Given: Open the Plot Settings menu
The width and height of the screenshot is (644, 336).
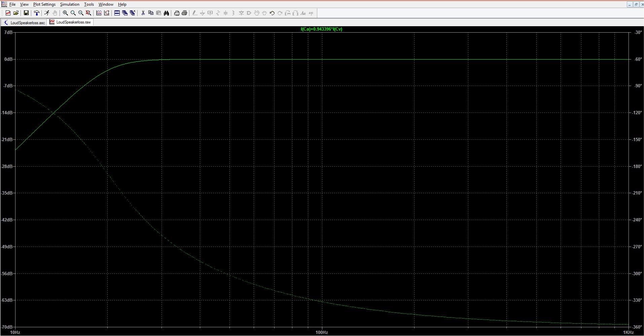Looking at the screenshot, I should [44, 4].
